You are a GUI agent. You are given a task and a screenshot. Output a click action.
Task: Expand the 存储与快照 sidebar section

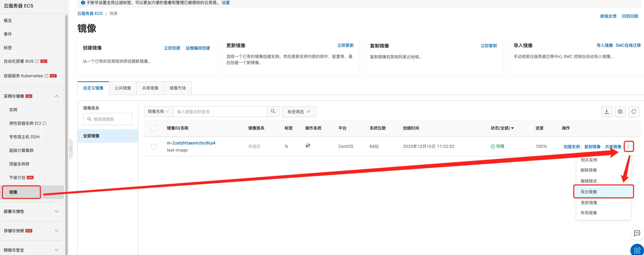click(x=57, y=231)
